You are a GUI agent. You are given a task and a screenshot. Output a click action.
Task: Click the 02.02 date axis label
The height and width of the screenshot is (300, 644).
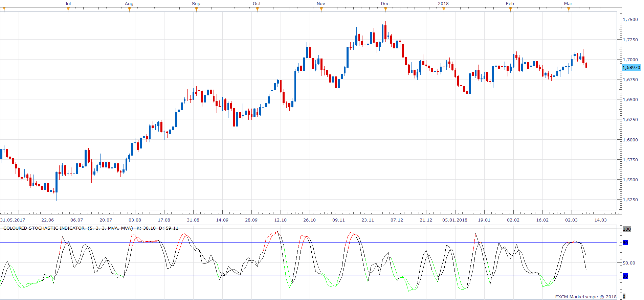click(513, 220)
